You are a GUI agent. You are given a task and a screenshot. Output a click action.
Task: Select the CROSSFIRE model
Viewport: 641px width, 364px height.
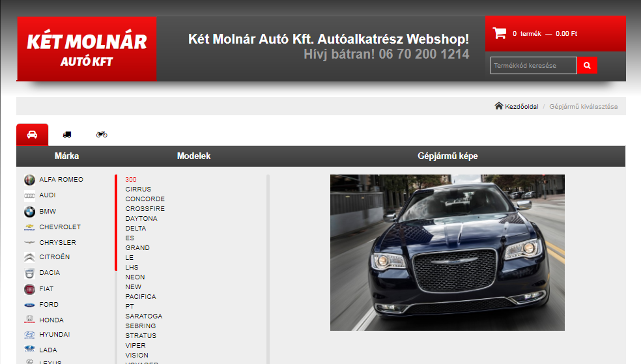coord(145,209)
